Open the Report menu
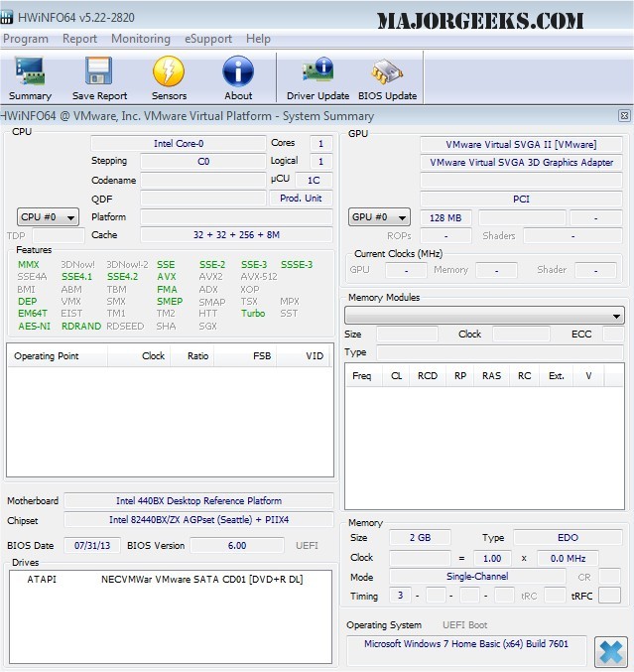The height and width of the screenshot is (672, 634). [79, 39]
